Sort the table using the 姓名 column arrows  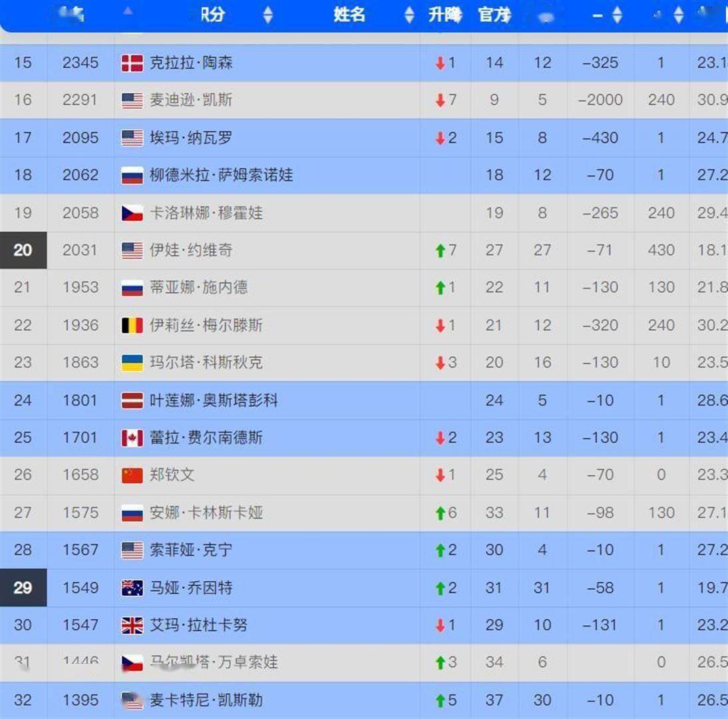(x=409, y=15)
